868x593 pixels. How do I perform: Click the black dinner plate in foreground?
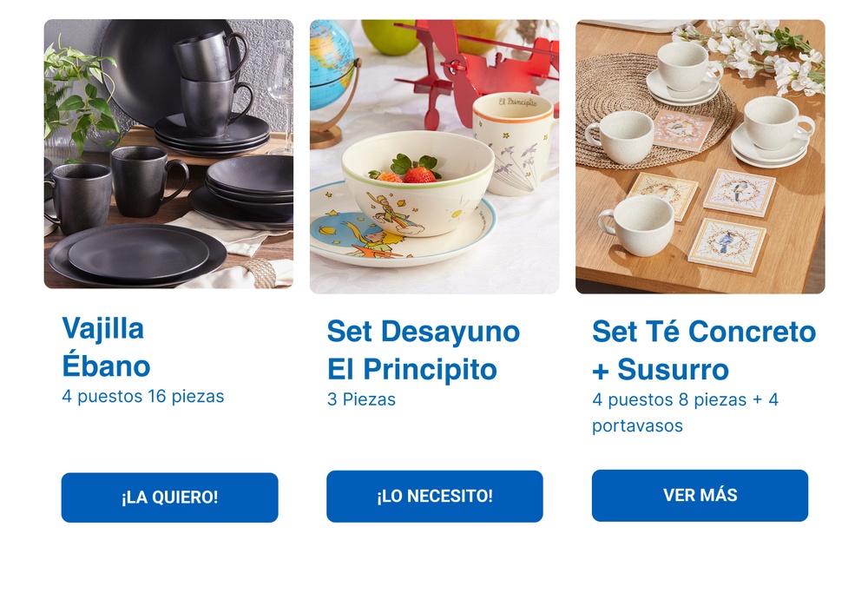pyautogui.click(x=137, y=254)
